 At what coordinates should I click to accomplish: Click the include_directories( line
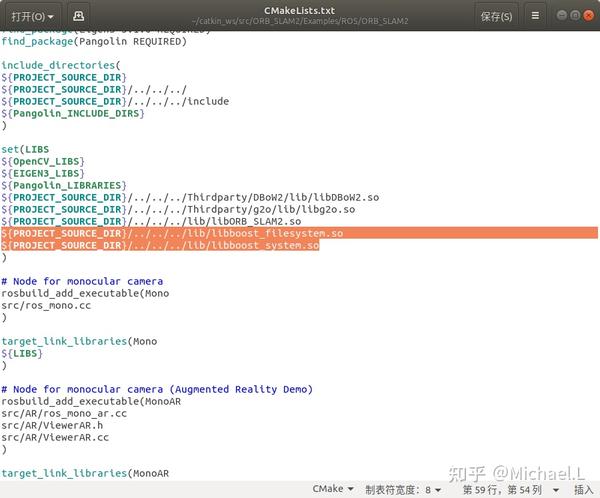tap(60, 65)
